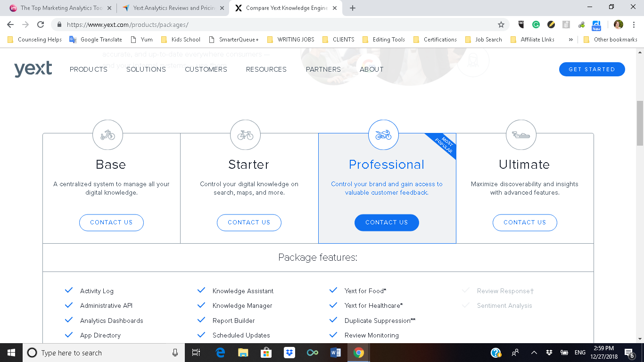Click the address bar URL

pos(127,25)
